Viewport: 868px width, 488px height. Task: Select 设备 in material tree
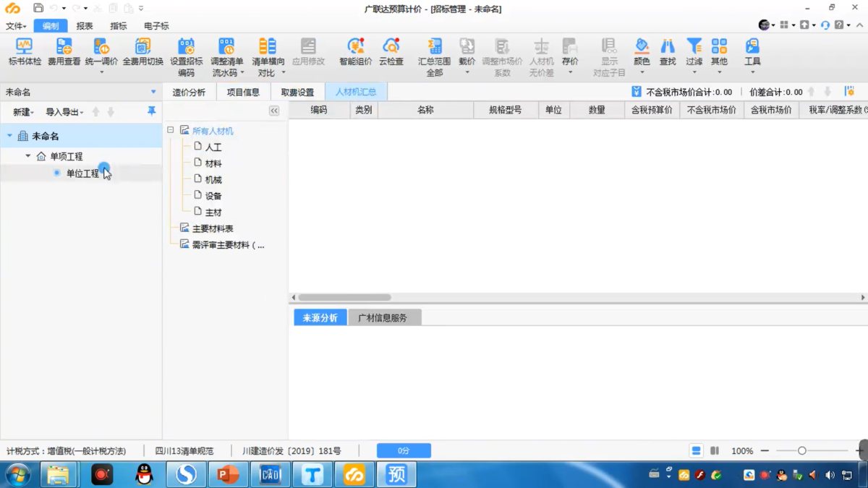(213, 196)
